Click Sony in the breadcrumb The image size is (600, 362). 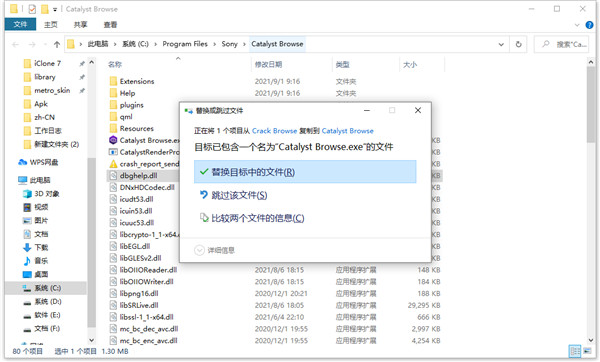pos(229,44)
